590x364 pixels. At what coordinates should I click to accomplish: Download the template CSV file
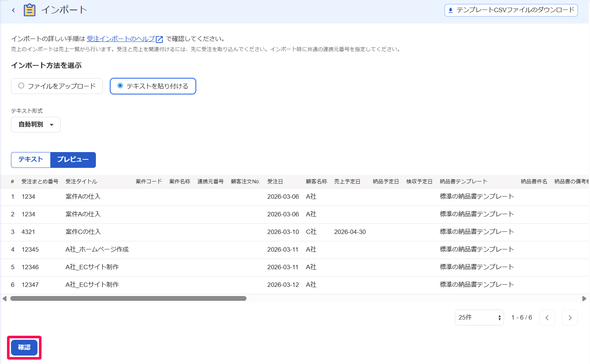click(511, 10)
